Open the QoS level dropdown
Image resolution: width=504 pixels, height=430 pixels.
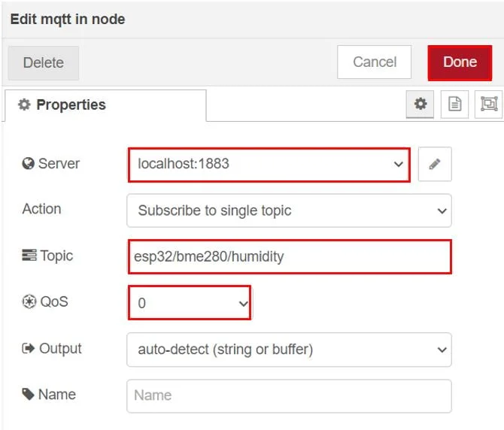[190, 303]
